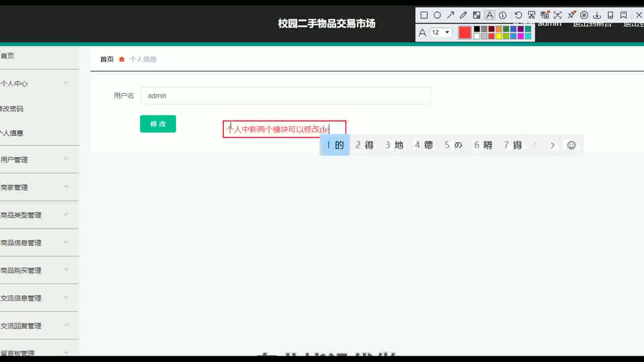The height and width of the screenshot is (362, 644).
Task: Send screenshot to phone icon
Action: (x=610, y=15)
